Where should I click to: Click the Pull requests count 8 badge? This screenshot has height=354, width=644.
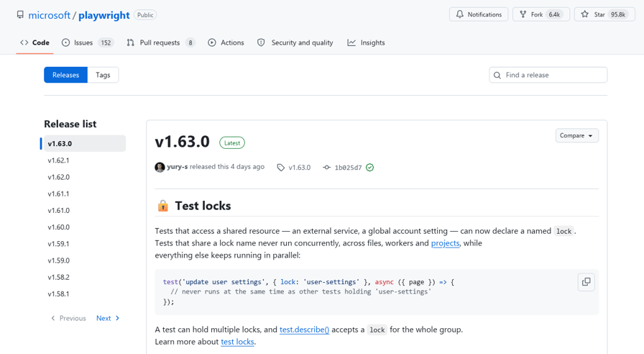190,42
